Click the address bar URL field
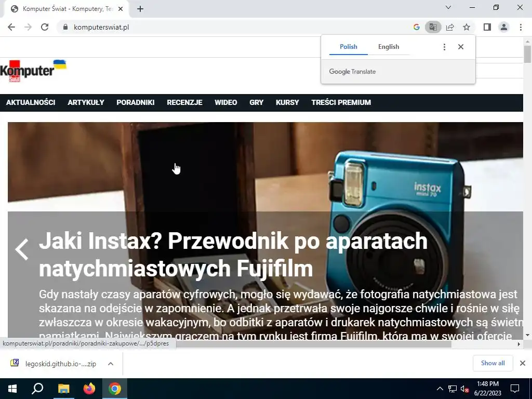 tap(234, 27)
